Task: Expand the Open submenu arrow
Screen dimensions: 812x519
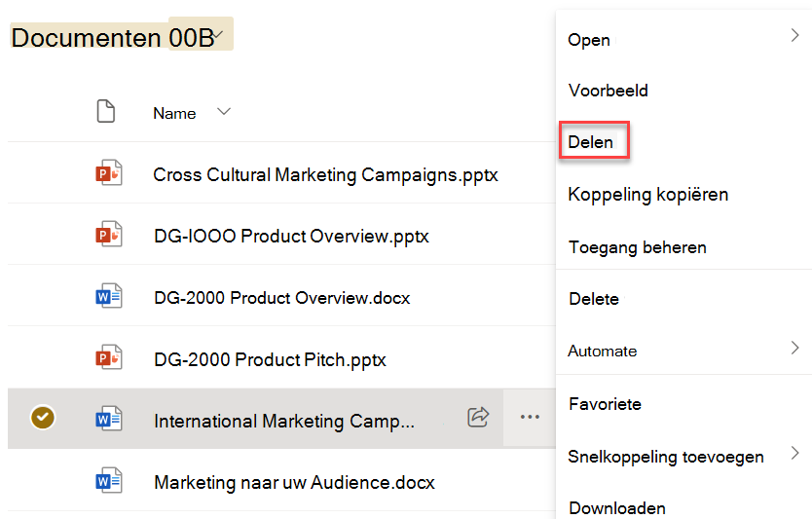Action: 794,35
